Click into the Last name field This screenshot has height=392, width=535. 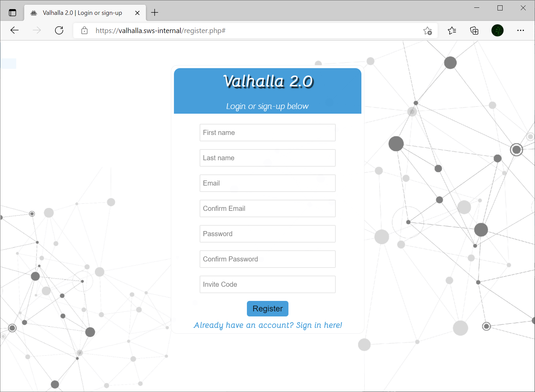267,158
